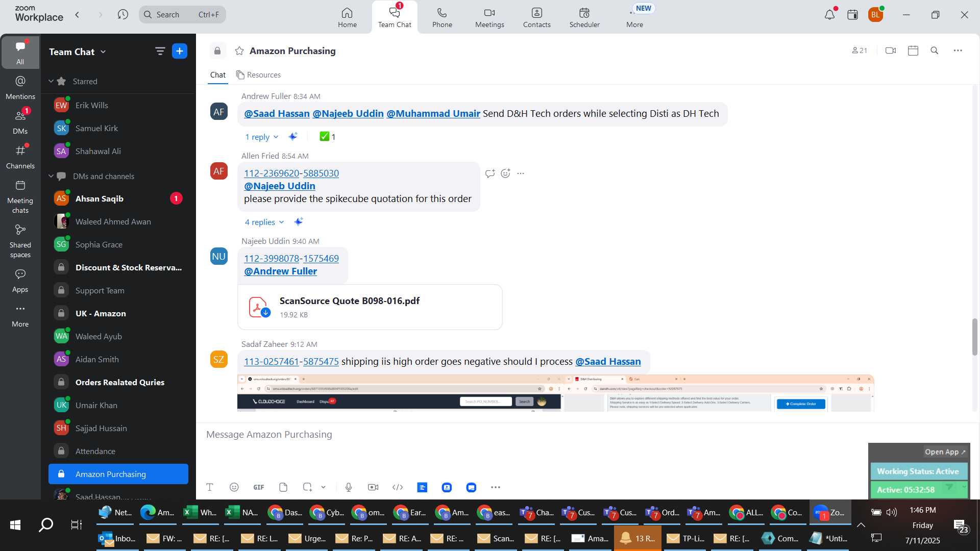Open the members list showing 21

(860, 51)
